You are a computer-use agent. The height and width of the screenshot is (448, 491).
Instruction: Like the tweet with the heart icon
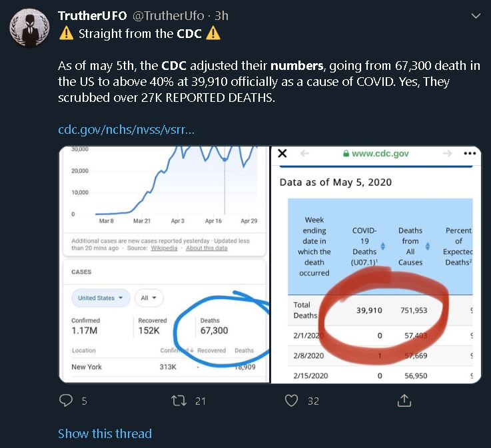pyautogui.click(x=291, y=401)
